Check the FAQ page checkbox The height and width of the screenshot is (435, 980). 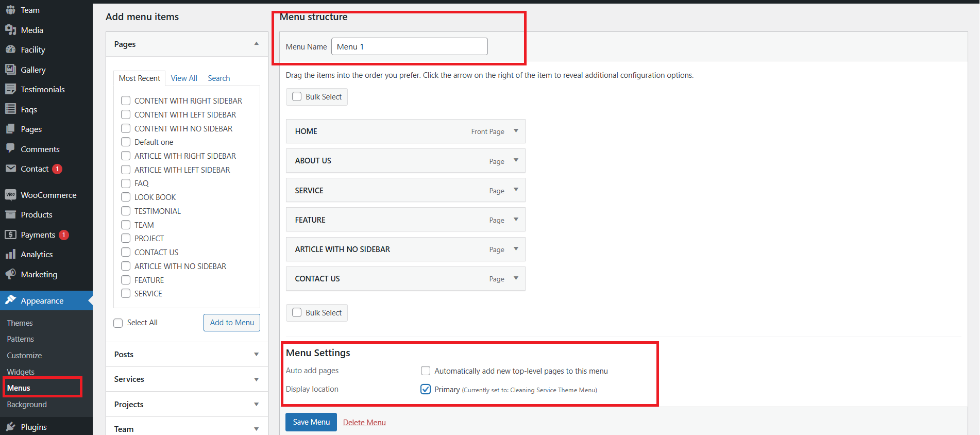pyautogui.click(x=126, y=183)
